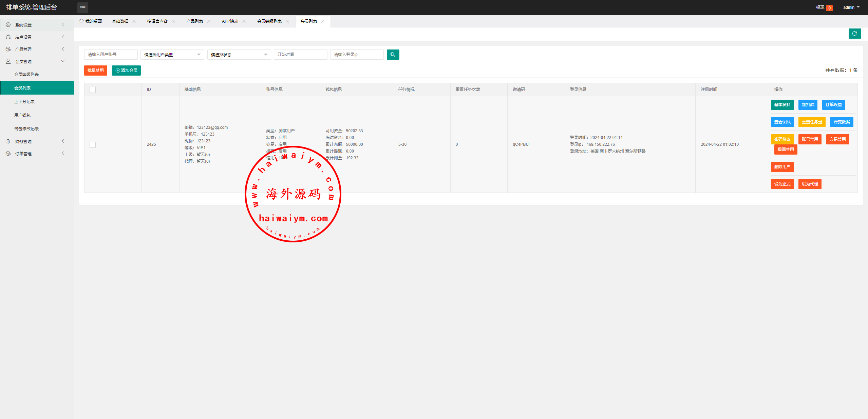Viewport: 868px width, 419px height.
Task: Check the row checkbox for ID 2425
Action: [93, 145]
